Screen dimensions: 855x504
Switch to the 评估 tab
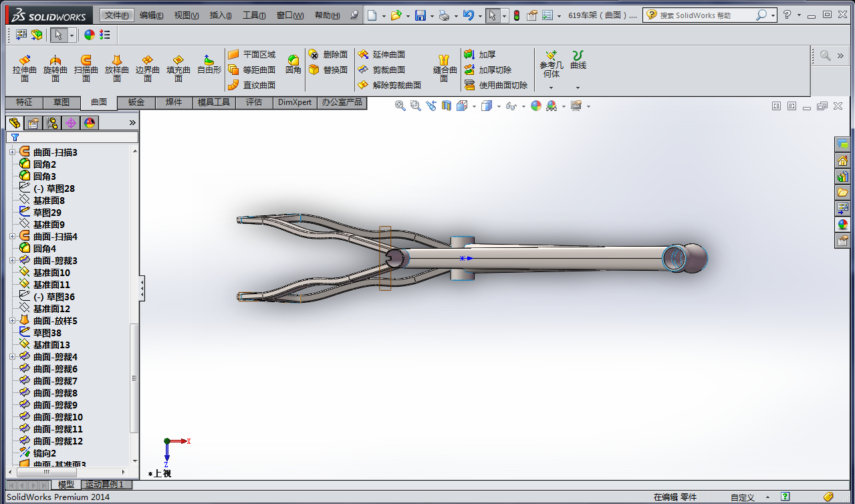tap(254, 102)
